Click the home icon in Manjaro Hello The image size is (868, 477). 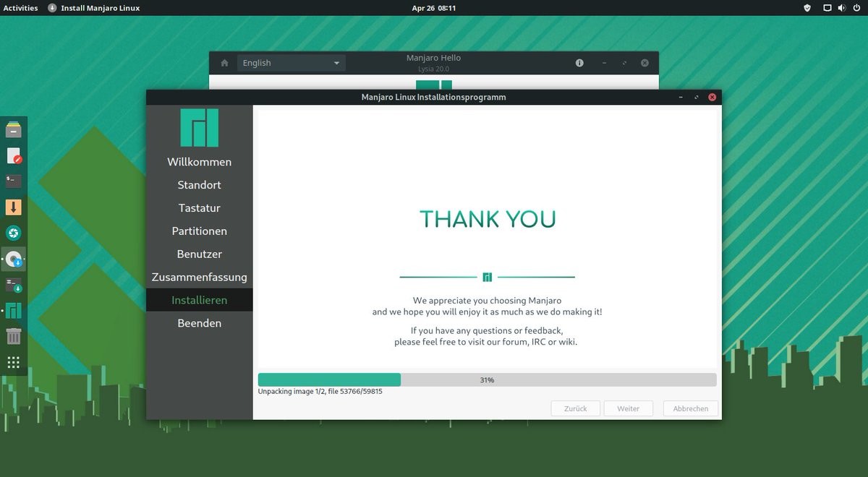[224, 63]
